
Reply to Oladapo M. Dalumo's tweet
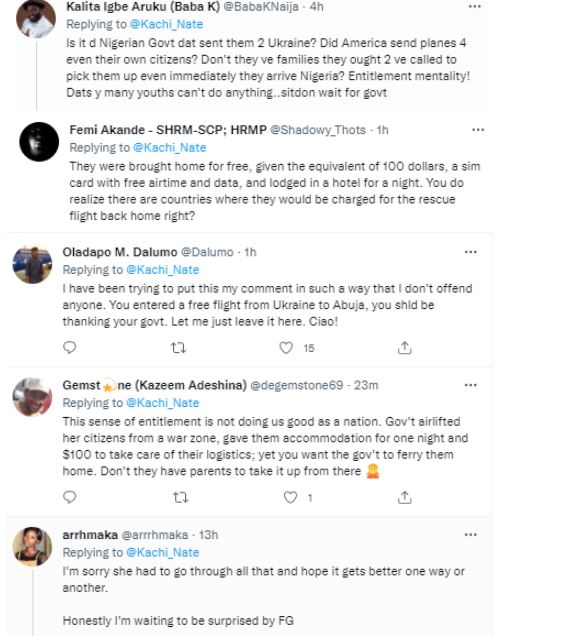70,348
